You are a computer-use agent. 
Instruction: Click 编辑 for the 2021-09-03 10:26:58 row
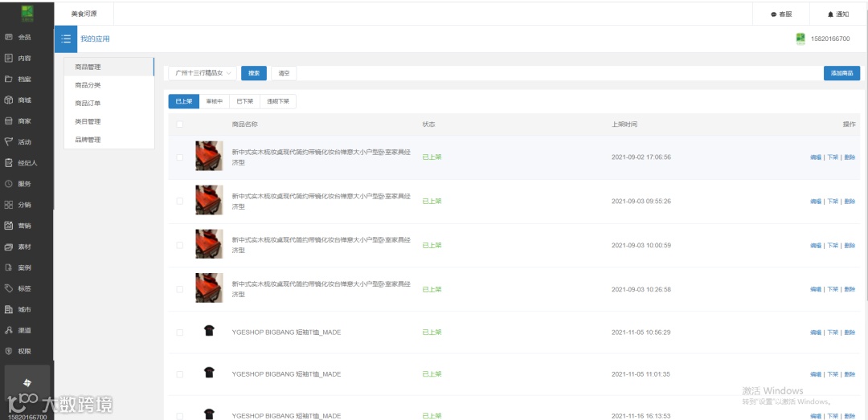[x=816, y=289]
